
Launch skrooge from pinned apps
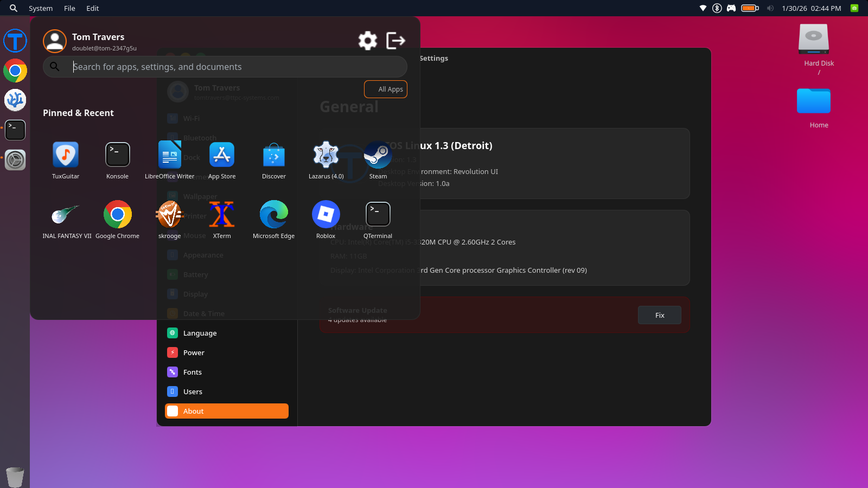pyautogui.click(x=170, y=215)
